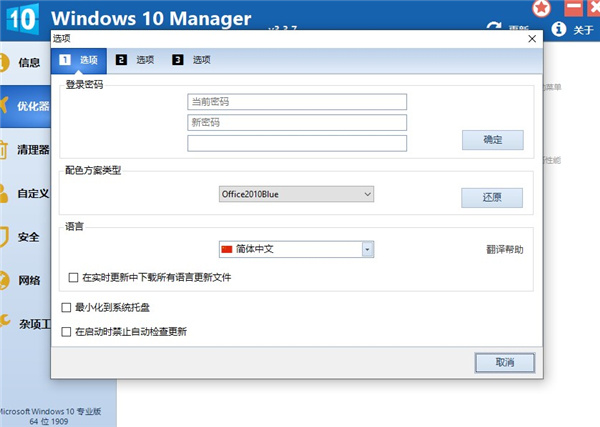Click the Windows 10 Manager logo
This screenshot has height=427, width=600.
click(x=23, y=19)
